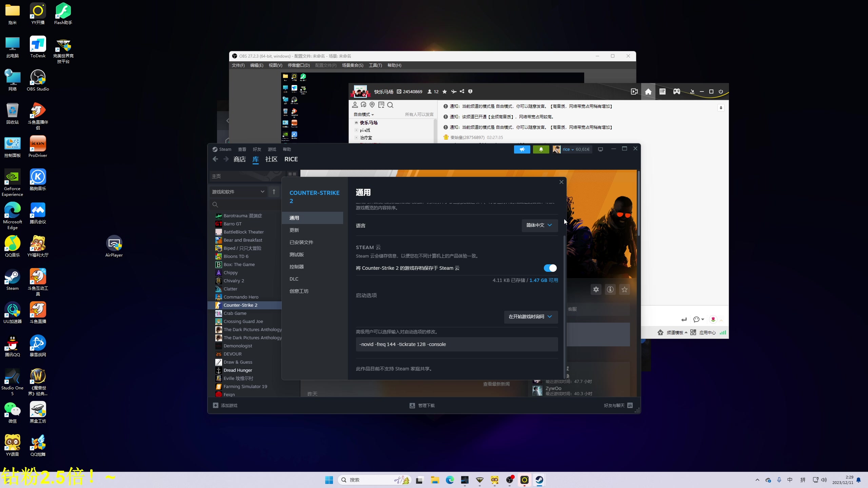Click launch options text field

[457, 344]
